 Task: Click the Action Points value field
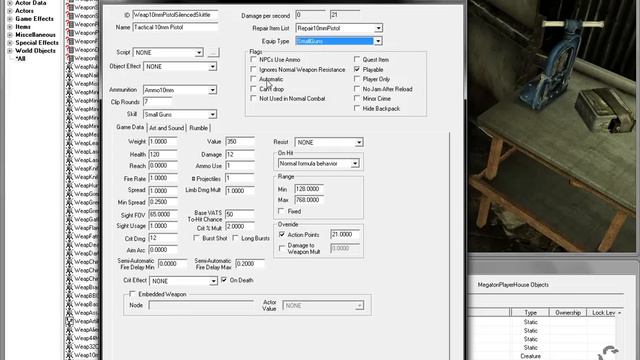345,235
